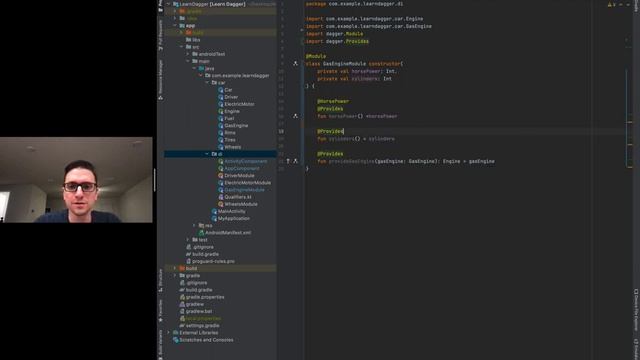Collapse the di package
This screenshot has width=640, height=360.
(x=207, y=154)
